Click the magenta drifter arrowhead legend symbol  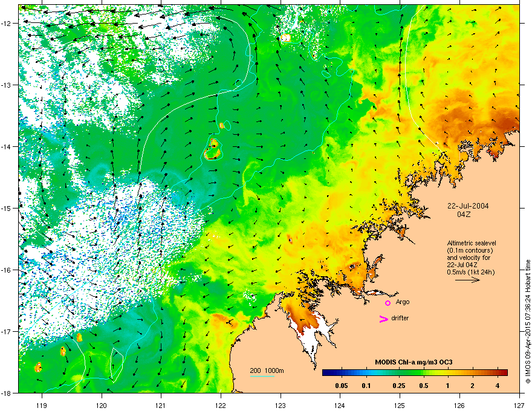pyautogui.click(x=384, y=319)
